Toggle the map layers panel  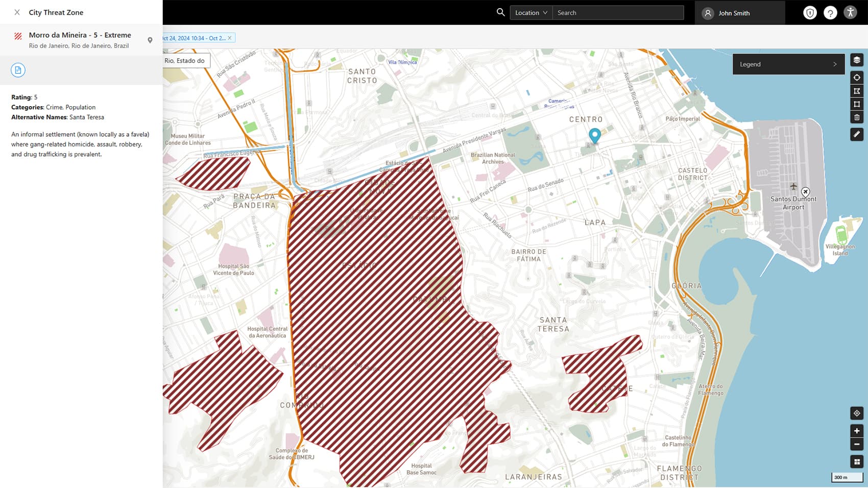point(857,60)
